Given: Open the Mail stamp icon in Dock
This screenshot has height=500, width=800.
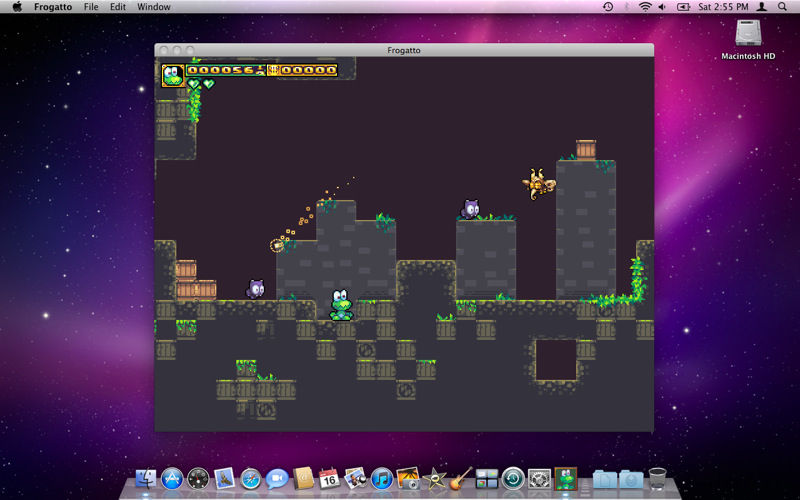Looking at the screenshot, I should pos(224,479).
